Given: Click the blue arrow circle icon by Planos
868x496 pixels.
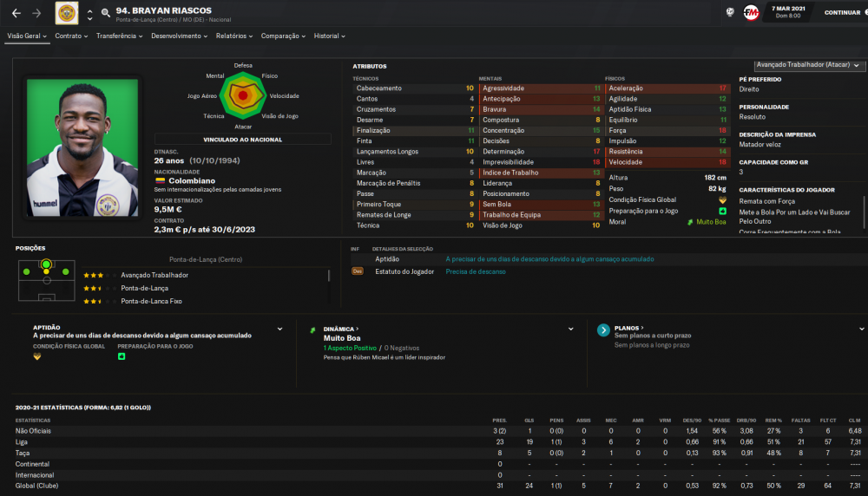Looking at the screenshot, I should 603,330.
